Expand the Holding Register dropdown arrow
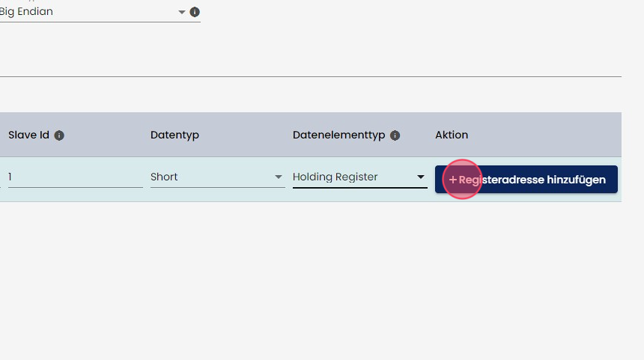 coord(421,177)
